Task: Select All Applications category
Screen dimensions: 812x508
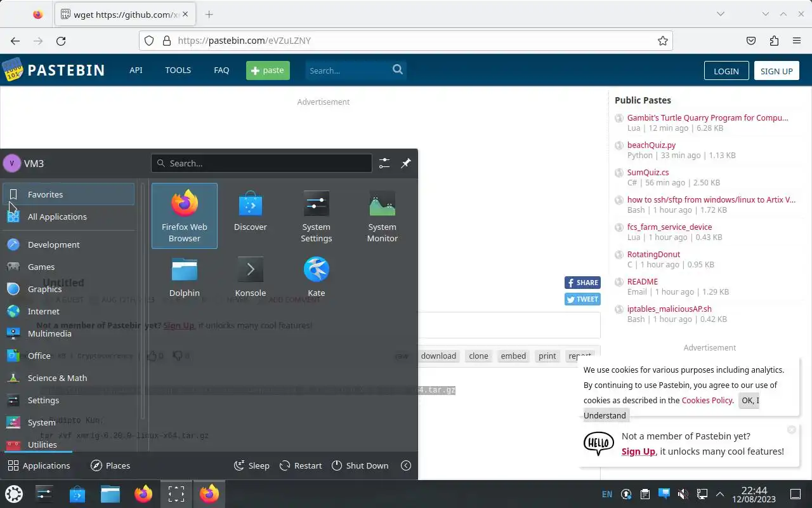Action: (x=69, y=217)
